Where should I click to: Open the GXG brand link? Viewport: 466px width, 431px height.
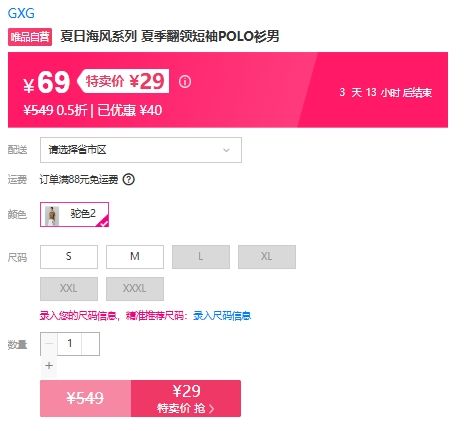point(21,13)
